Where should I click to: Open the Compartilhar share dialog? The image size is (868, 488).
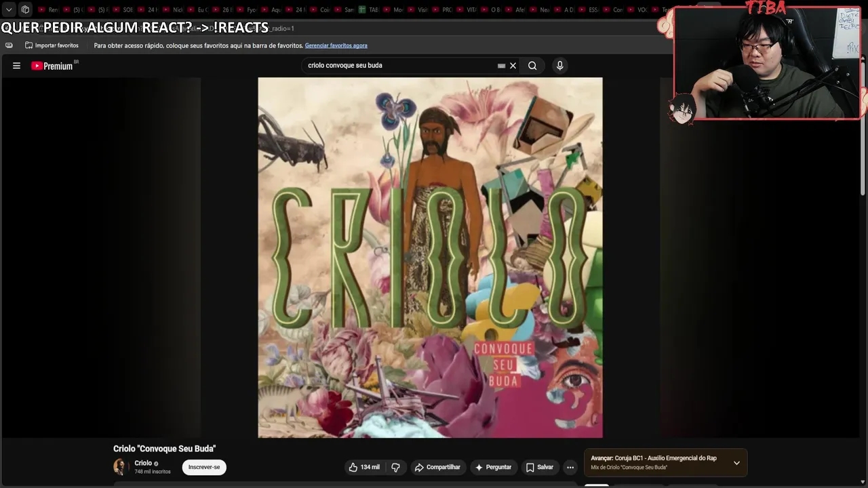pyautogui.click(x=437, y=467)
